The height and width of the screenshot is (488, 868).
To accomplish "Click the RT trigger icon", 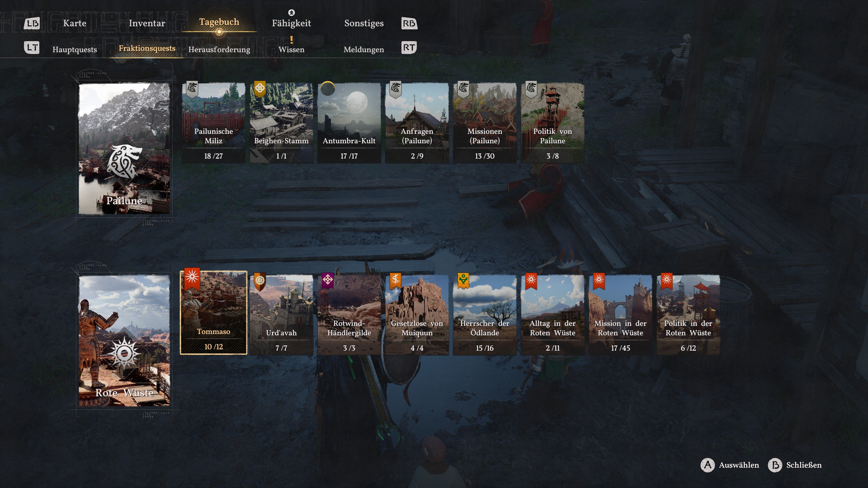I will 409,47.
